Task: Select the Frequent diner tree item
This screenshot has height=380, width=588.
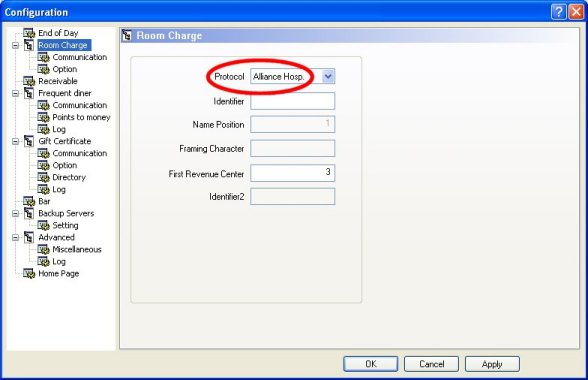Action: coord(64,93)
